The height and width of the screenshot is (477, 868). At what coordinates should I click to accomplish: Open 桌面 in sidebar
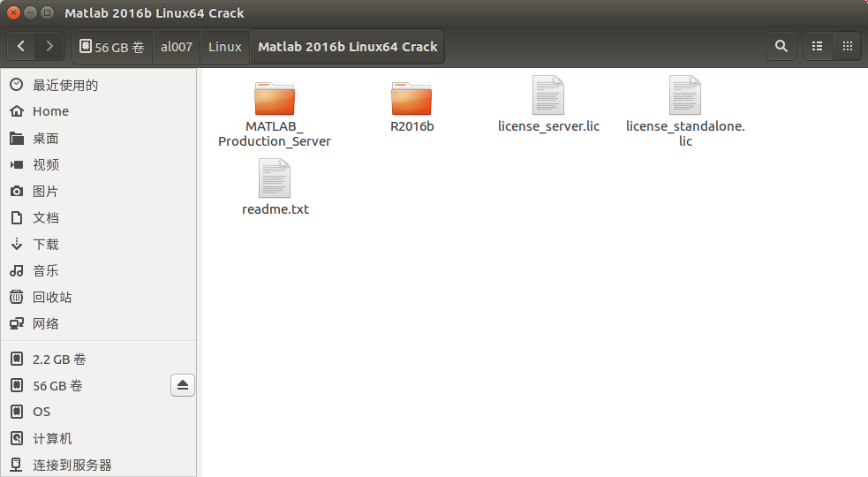pos(99,138)
